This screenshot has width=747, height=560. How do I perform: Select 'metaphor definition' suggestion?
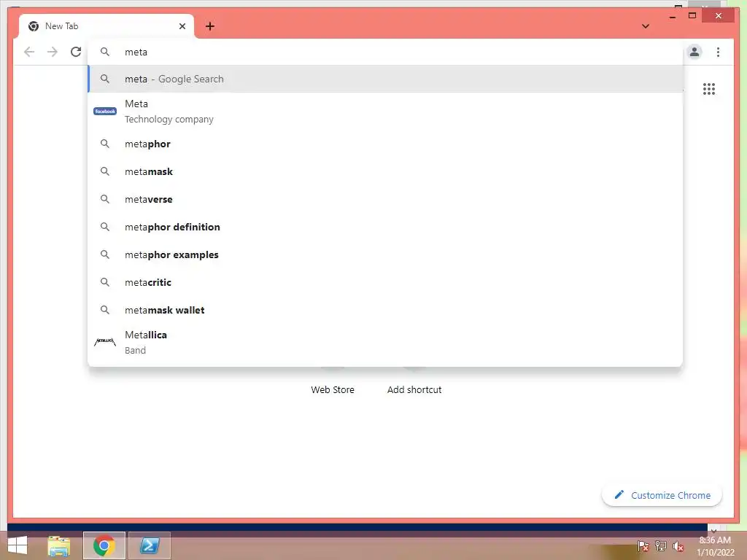[x=385, y=227]
